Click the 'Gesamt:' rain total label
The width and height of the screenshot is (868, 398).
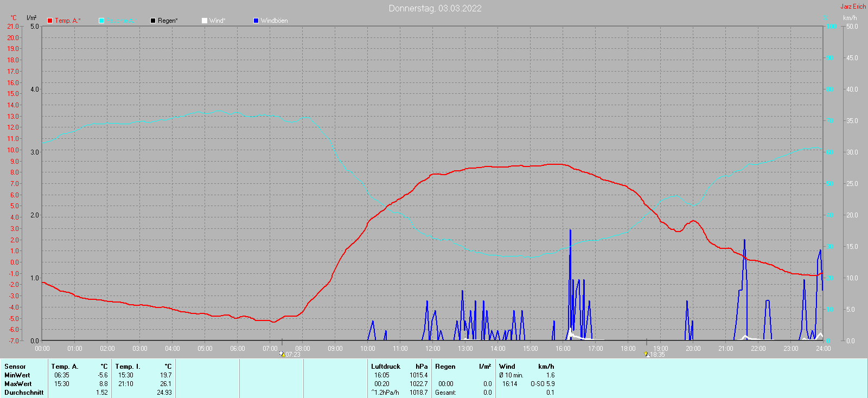tap(445, 393)
